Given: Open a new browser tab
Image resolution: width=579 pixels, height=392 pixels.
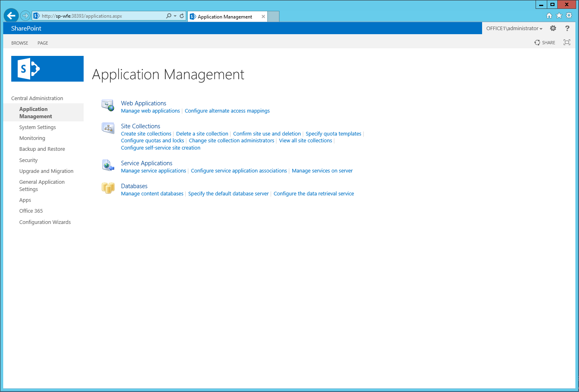Looking at the screenshot, I should 273,16.
